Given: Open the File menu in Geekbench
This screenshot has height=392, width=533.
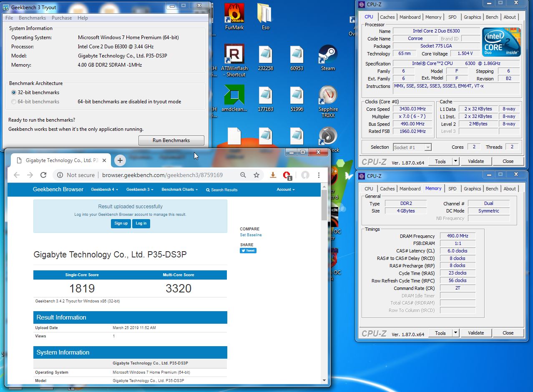Looking at the screenshot, I should pos(9,18).
